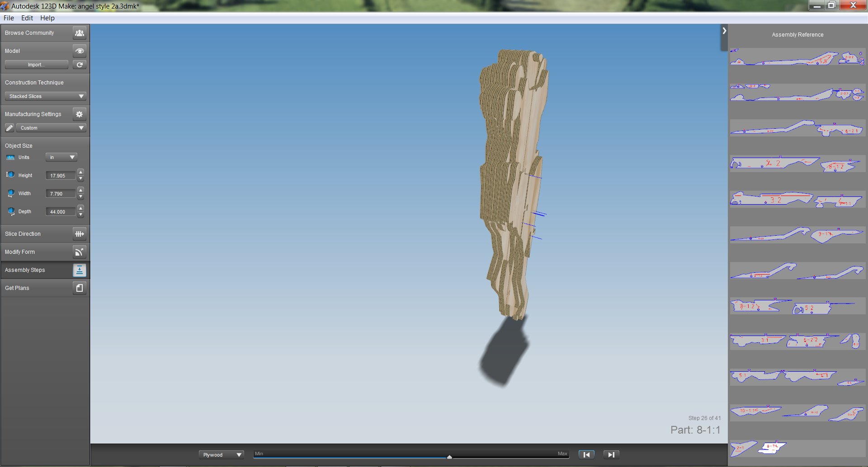Click the Autodesk 123D Make app icon
Viewport: 868px width, 467px height.
[x=5, y=6]
